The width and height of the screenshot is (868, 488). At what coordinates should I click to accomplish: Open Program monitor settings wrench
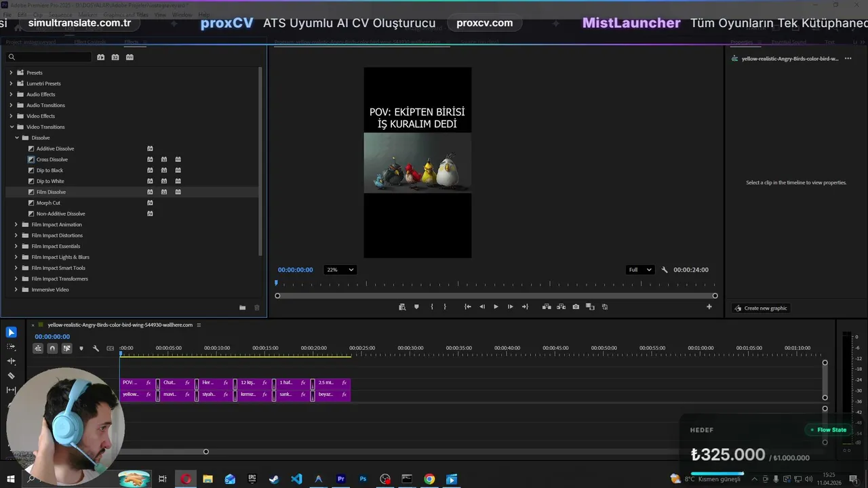665,270
